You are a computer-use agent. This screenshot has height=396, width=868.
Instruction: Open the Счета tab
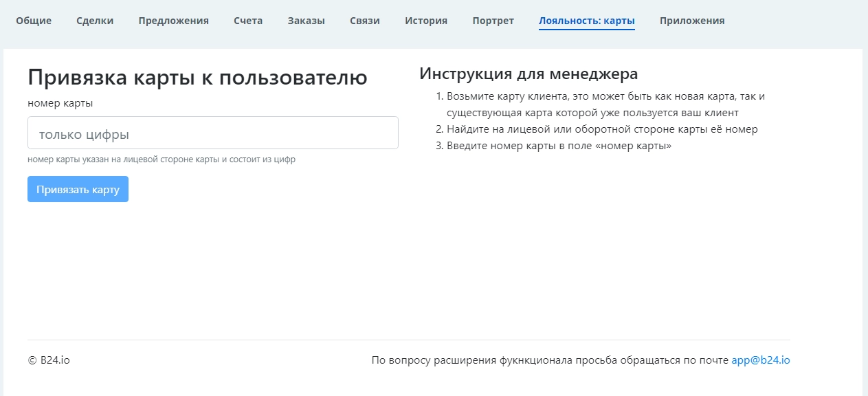pyautogui.click(x=248, y=21)
